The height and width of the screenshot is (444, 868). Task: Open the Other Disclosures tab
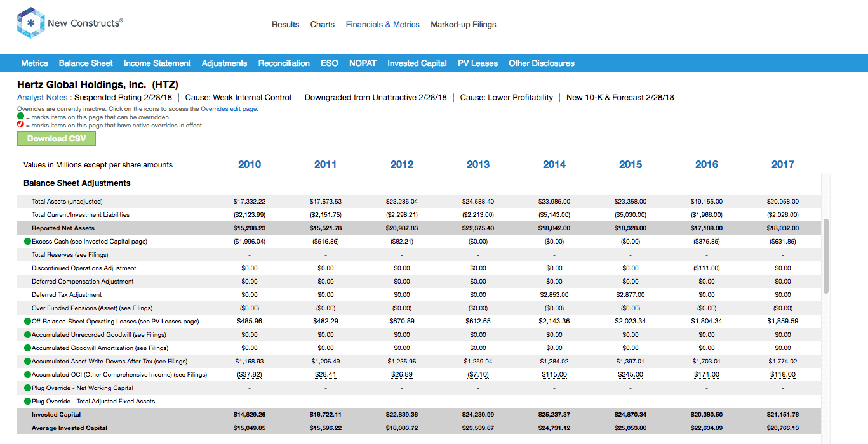click(542, 63)
